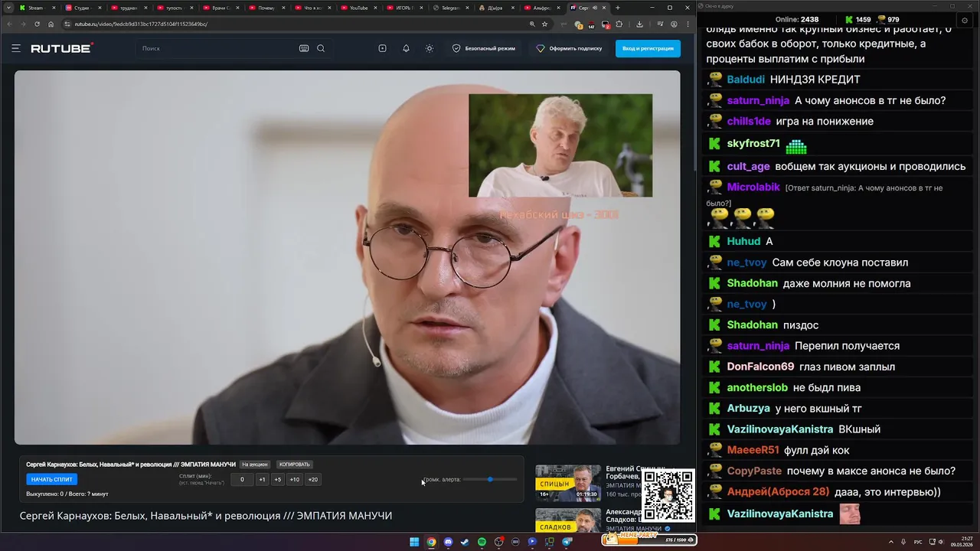This screenshot has width=980, height=551.
Task: Open the СЛАДКОВ recommended video thumbnail
Action: click(x=568, y=520)
